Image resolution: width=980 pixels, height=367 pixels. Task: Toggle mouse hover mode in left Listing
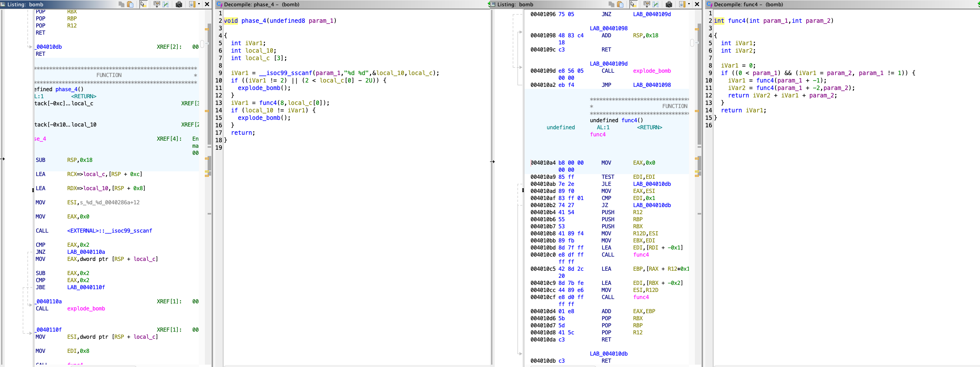(x=143, y=4)
